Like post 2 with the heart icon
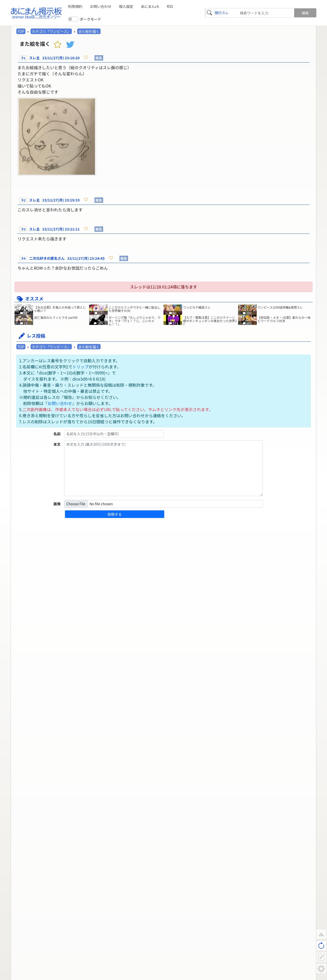The height and width of the screenshot is (980, 327). pyautogui.click(x=86, y=200)
